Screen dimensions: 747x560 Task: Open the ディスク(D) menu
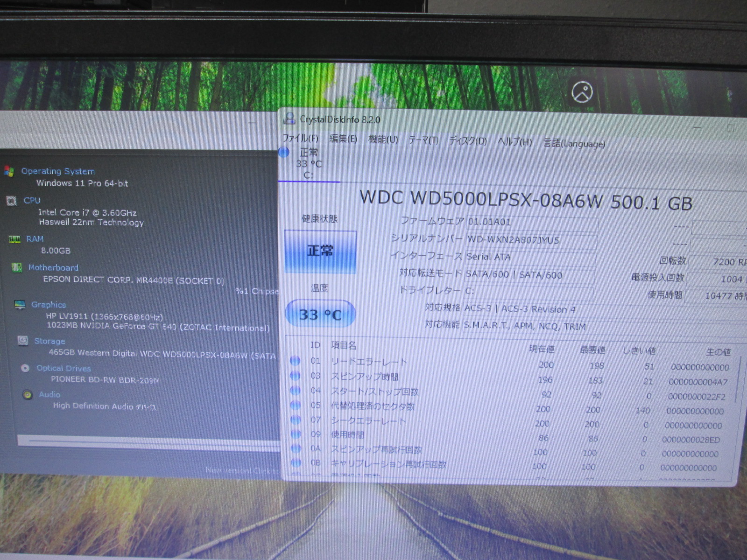click(468, 141)
